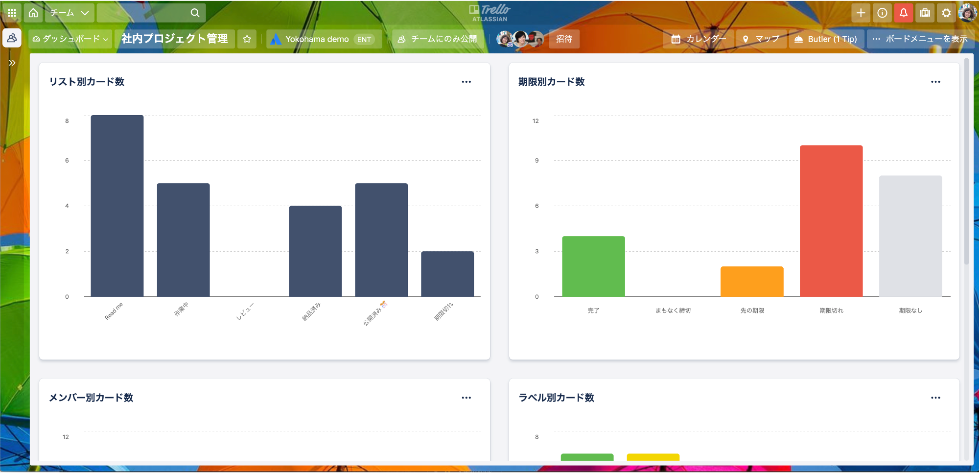Open the マップ view
The height and width of the screenshot is (473, 980).
761,39
